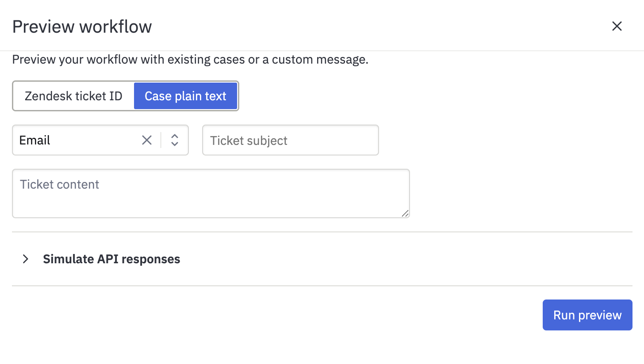Expand Simulate API responses chevron arrow

tap(26, 259)
